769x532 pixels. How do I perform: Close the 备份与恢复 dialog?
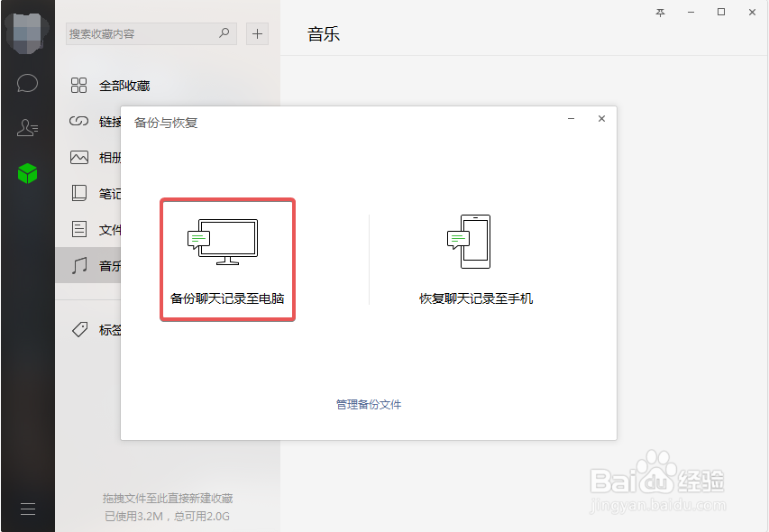click(601, 119)
